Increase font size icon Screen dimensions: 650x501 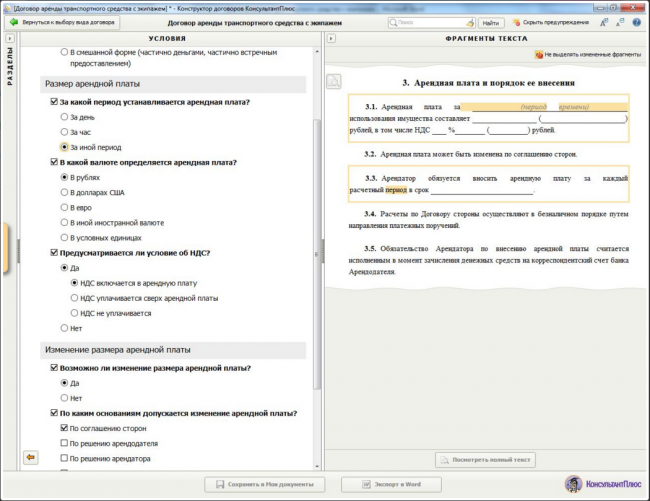coord(604,22)
